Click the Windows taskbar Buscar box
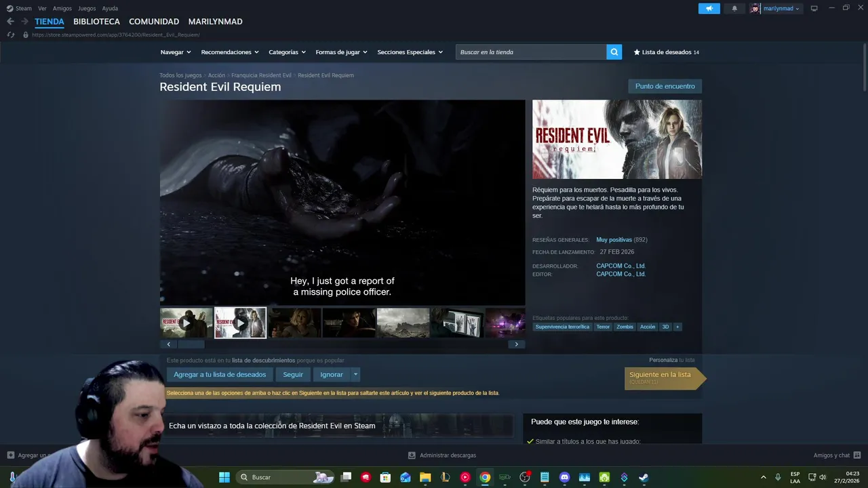Screen dimensions: 868x488 285,477
